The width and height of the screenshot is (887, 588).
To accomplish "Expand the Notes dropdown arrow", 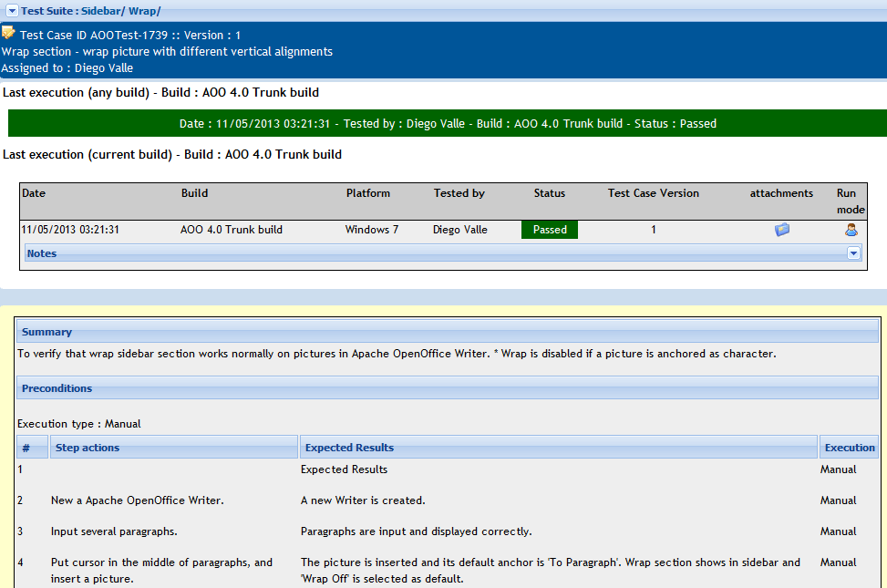I will [853, 253].
